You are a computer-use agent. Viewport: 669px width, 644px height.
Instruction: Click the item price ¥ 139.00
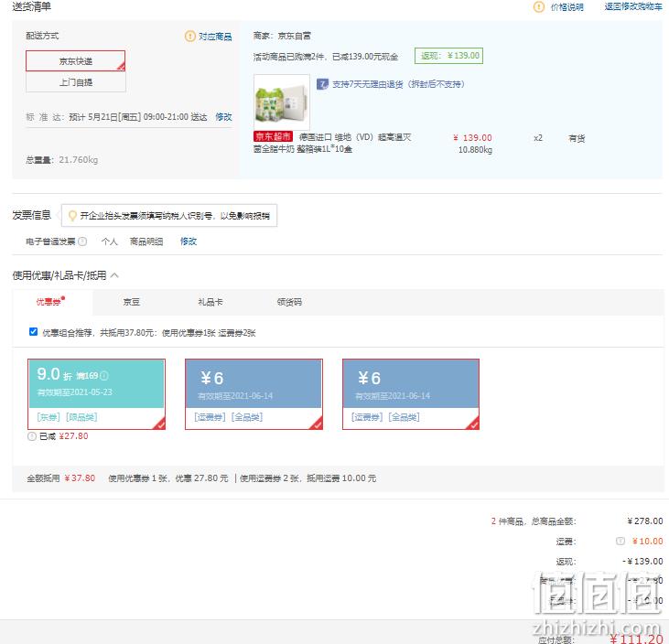pyautogui.click(x=472, y=138)
